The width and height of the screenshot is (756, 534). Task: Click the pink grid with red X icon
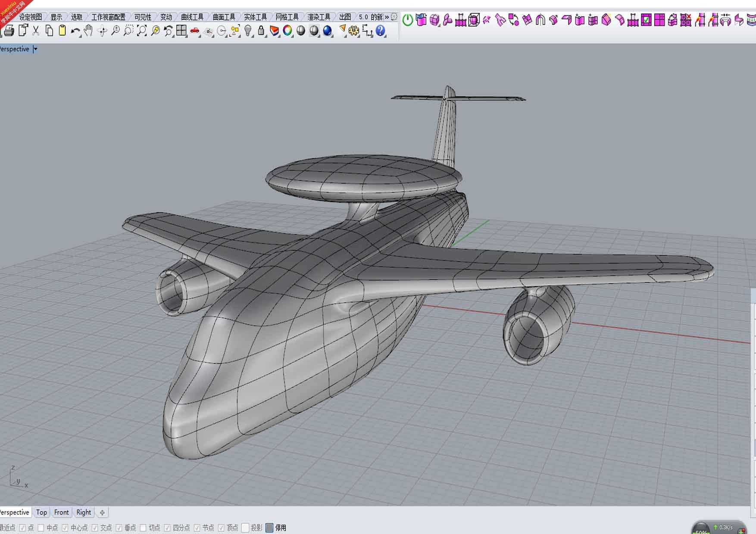[686, 20]
